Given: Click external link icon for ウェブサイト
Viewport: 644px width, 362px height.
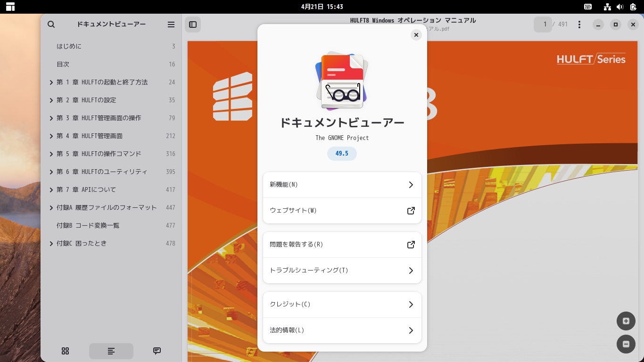Looking at the screenshot, I should pos(411,211).
